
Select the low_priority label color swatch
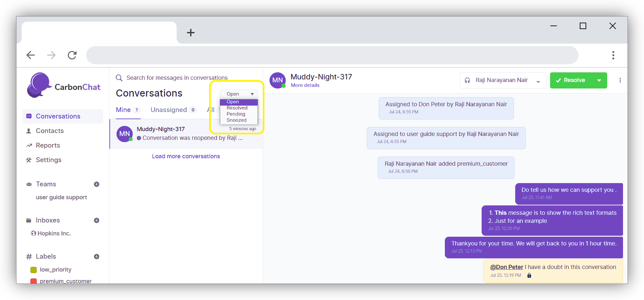(x=34, y=270)
